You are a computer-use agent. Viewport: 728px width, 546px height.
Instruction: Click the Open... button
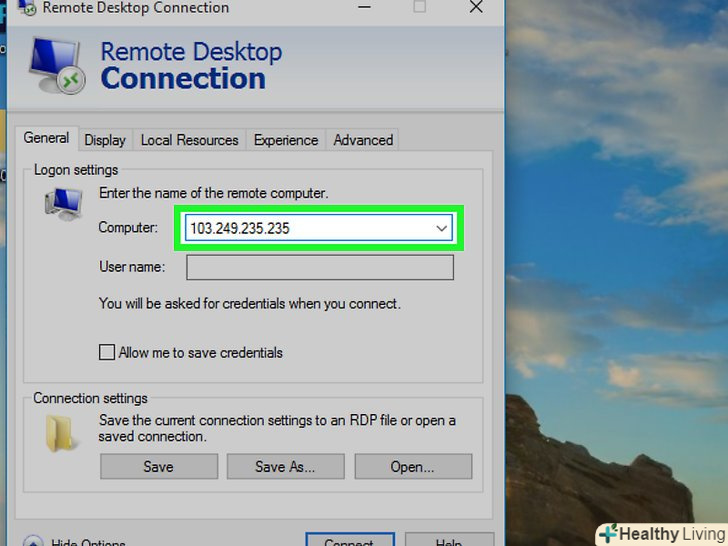(413, 466)
